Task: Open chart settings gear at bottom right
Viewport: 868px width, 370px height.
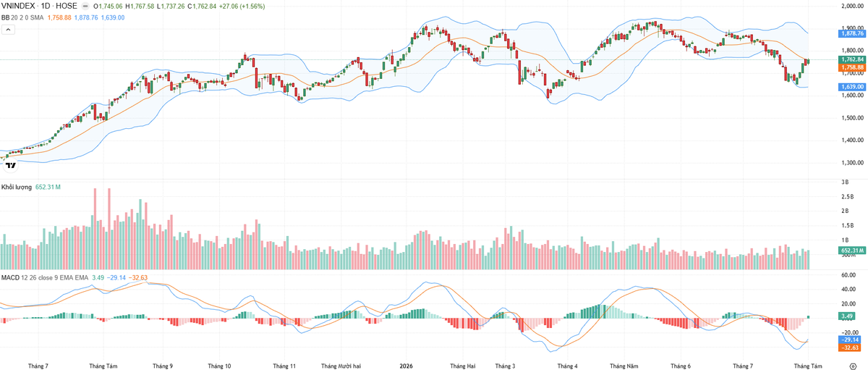Action: point(852,367)
